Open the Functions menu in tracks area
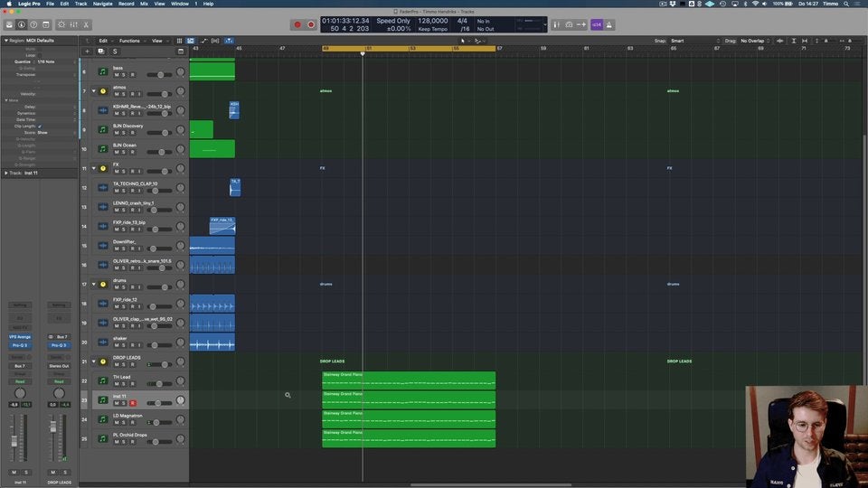Screen dimensions: 868x488 click(x=130, y=41)
